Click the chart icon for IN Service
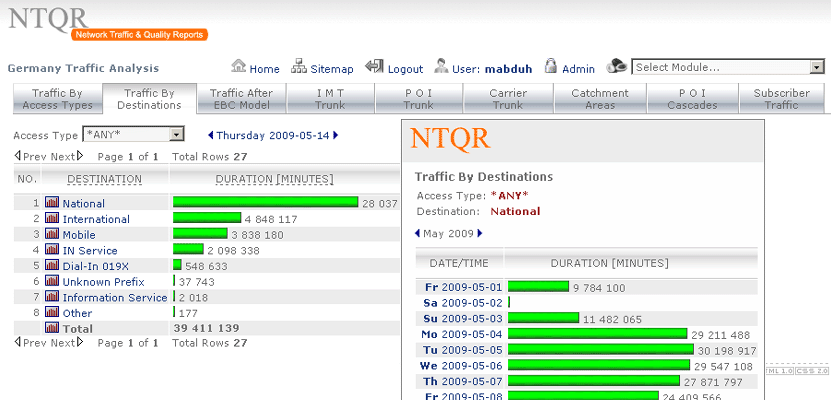The width and height of the screenshot is (831, 400). click(x=52, y=250)
